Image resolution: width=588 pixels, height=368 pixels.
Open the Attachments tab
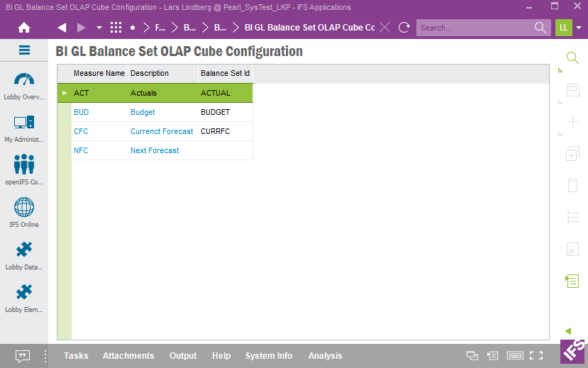pyautogui.click(x=128, y=356)
